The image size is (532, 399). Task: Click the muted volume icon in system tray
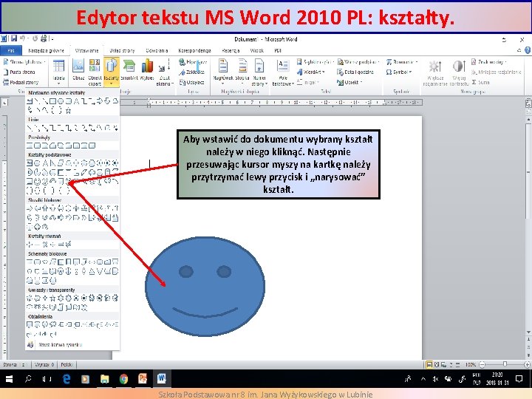click(x=436, y=379)
